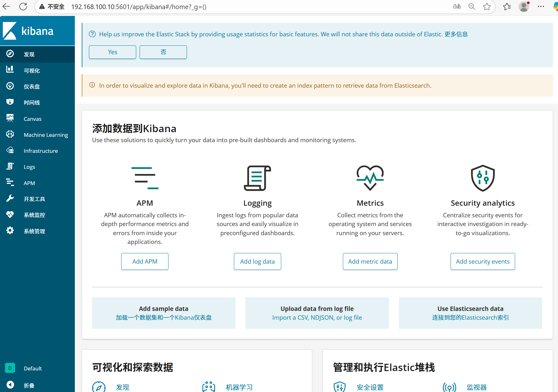The image size is (558, 392).
Task: Click the Logging scroll illustration icon
Action: pyautogui.click(x=257, y=178)
